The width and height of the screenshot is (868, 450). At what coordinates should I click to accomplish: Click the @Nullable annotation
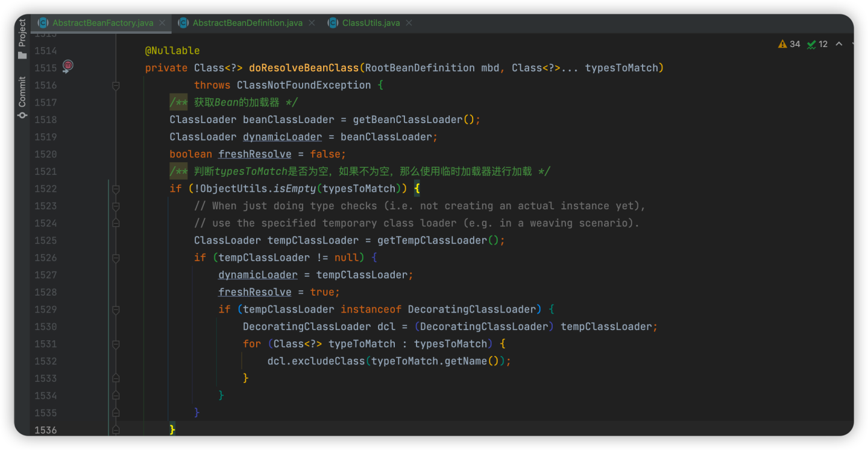coord(172,51)
